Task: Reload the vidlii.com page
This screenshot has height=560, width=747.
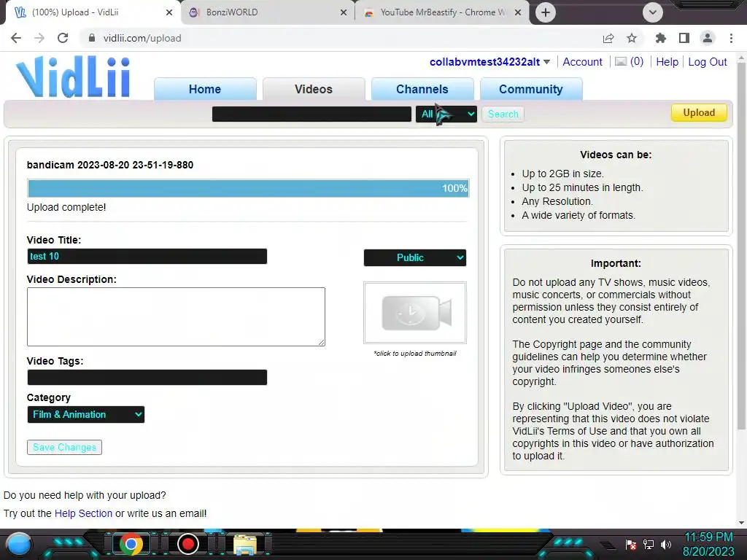Action: (63, 38)
